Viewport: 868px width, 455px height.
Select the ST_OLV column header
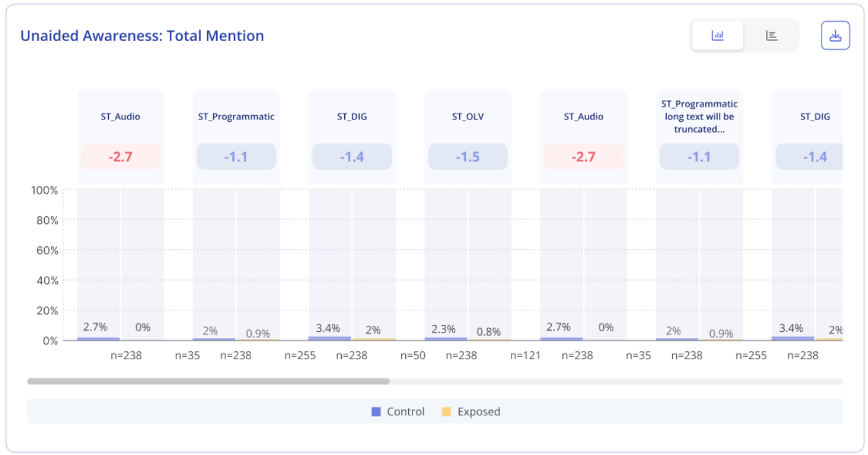click(467, 117)
